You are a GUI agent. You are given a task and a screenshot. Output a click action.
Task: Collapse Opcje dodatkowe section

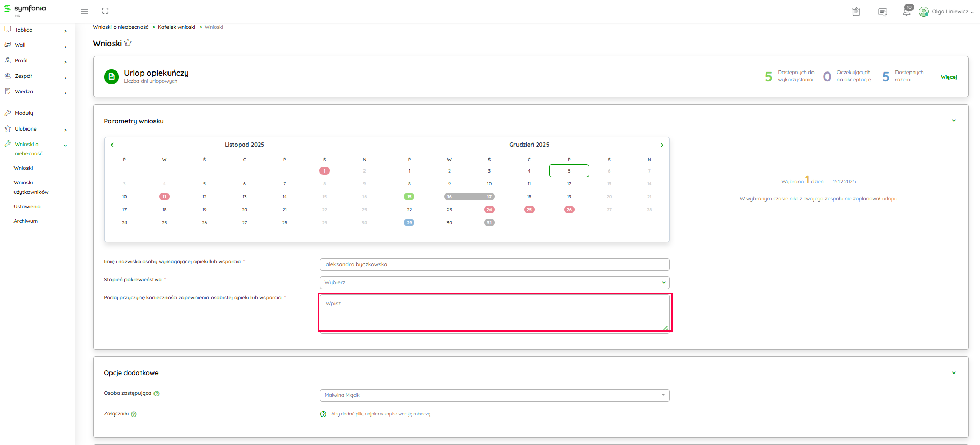[954, 373]
